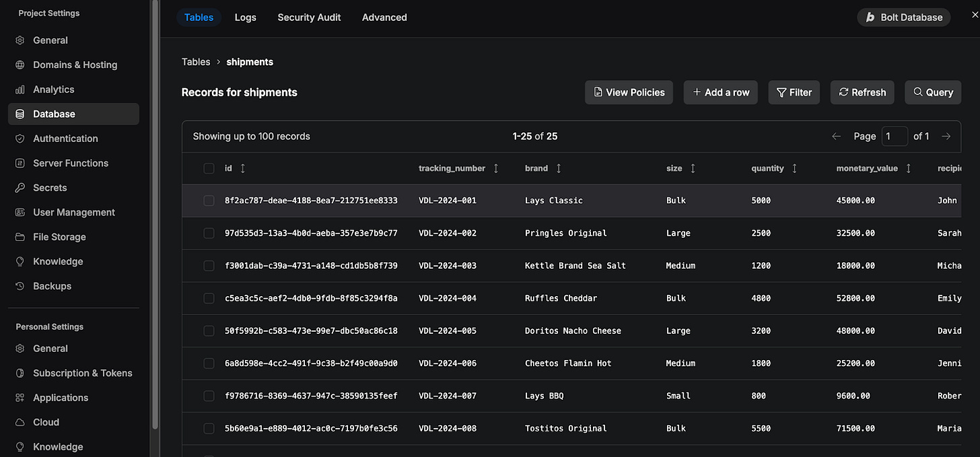This screenshot has width=980, height=457.
Task: Click the Bolt logo icon in Bolt Database
Action: point(870,17)
